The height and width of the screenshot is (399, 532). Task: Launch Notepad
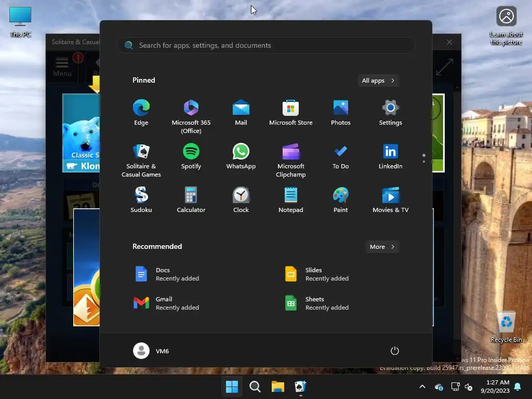[291, 200]
